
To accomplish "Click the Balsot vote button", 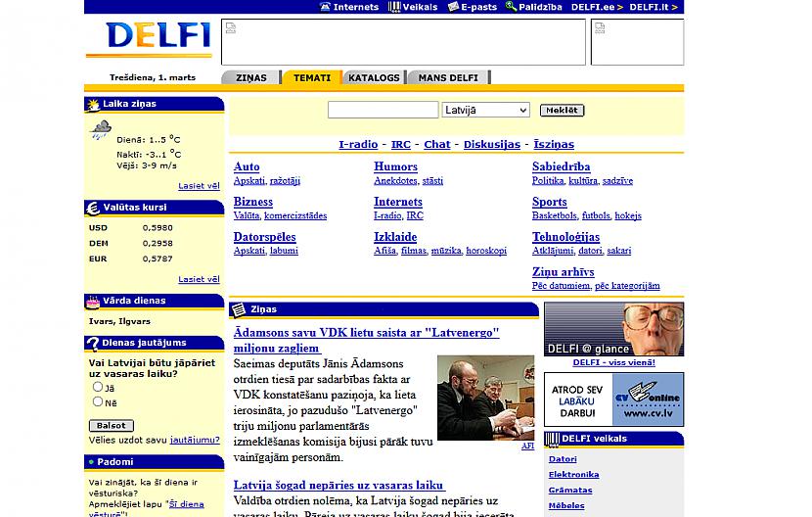I will point(112,426).
